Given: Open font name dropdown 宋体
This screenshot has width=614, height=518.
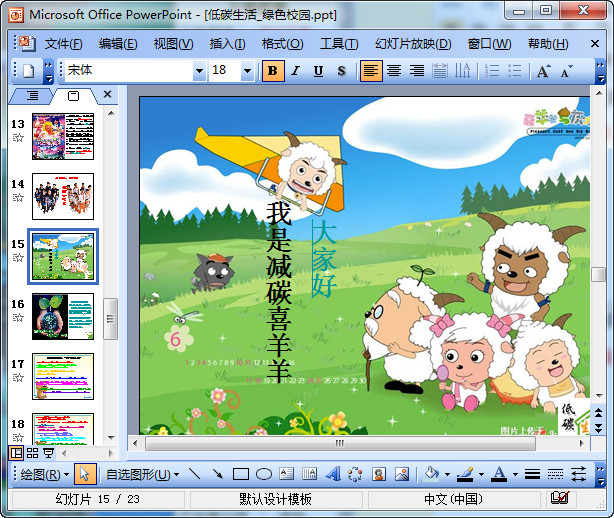Looking at the screenshot, I should tap(199, 71).
